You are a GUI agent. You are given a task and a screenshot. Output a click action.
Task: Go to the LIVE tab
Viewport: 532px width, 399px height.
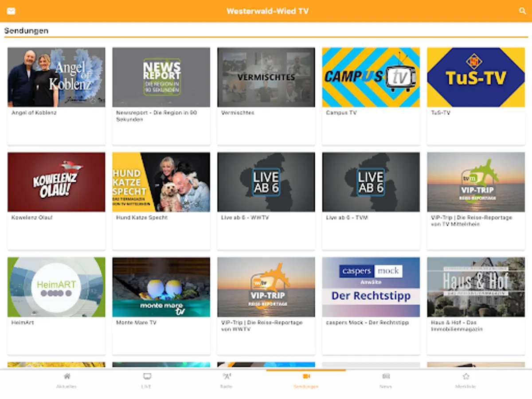(147, 381)
